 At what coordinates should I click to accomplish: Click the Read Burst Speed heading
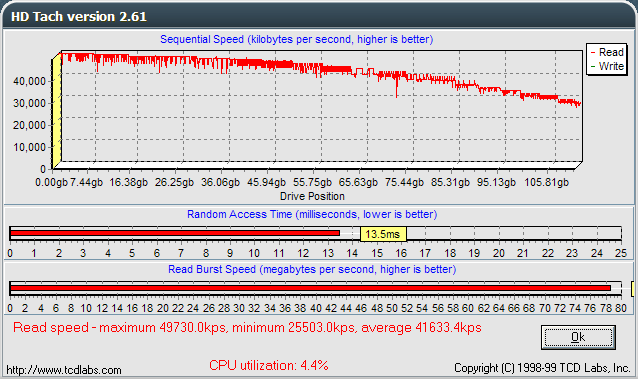pyautogui.click(x=312, y=269)
